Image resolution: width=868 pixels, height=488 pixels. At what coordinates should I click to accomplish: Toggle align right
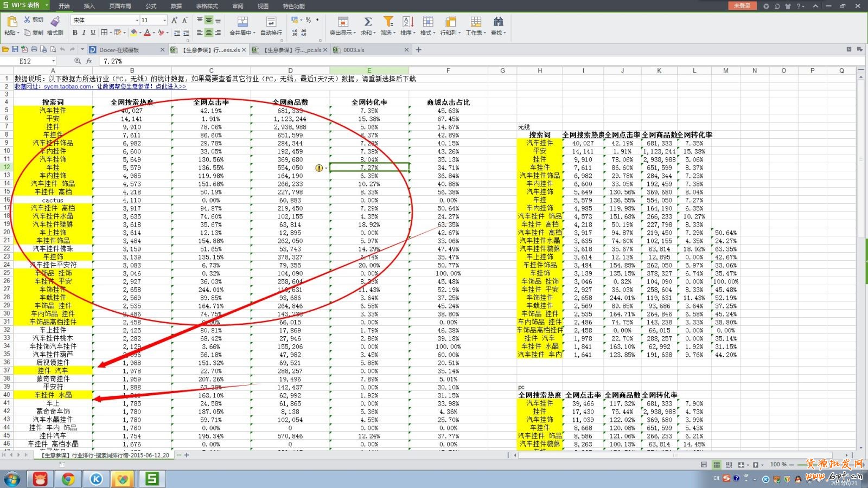tap(218, 33)
